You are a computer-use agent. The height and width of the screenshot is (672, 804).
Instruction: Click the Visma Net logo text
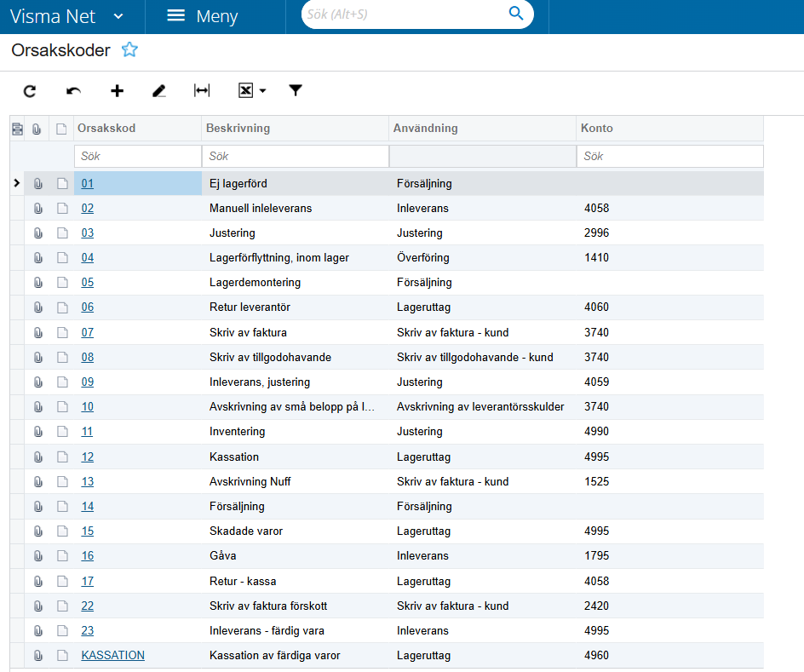pos(52,16)
